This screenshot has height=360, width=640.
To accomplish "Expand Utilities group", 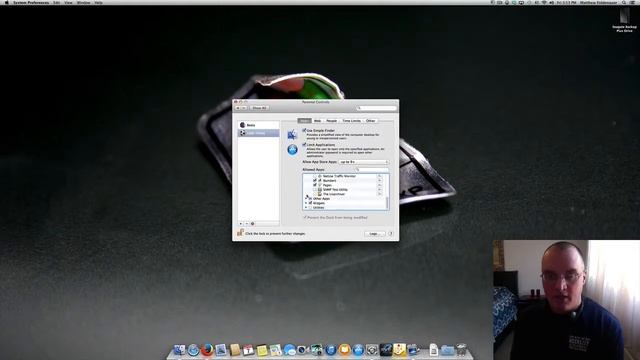I will click(x=306, y=207).
